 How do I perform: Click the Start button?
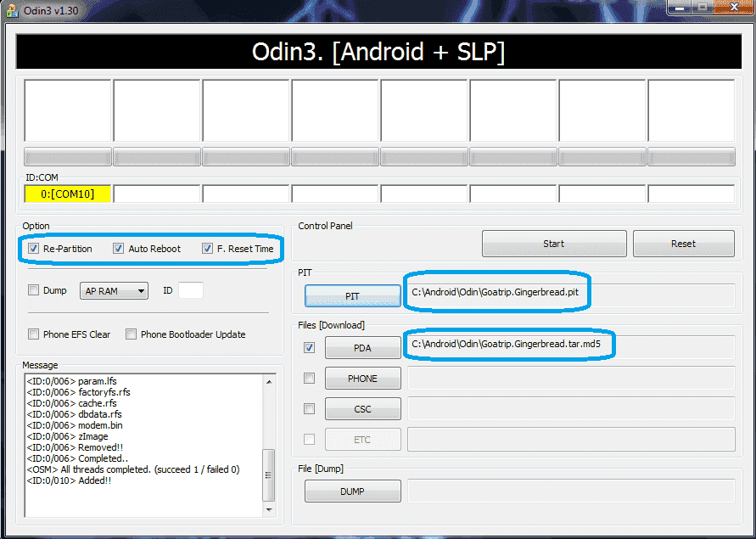pyautogui.click(x=554, y=244)
